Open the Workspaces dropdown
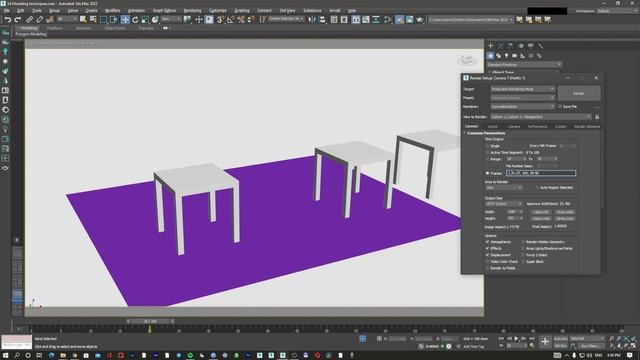 (x=616, y=11)
